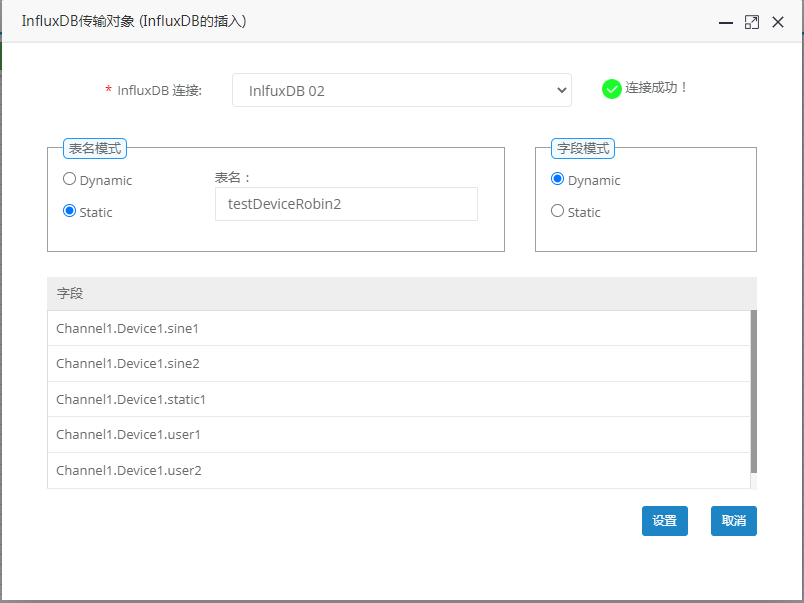
Task: Click the 表名模式 group title
Action: (95, 149)
